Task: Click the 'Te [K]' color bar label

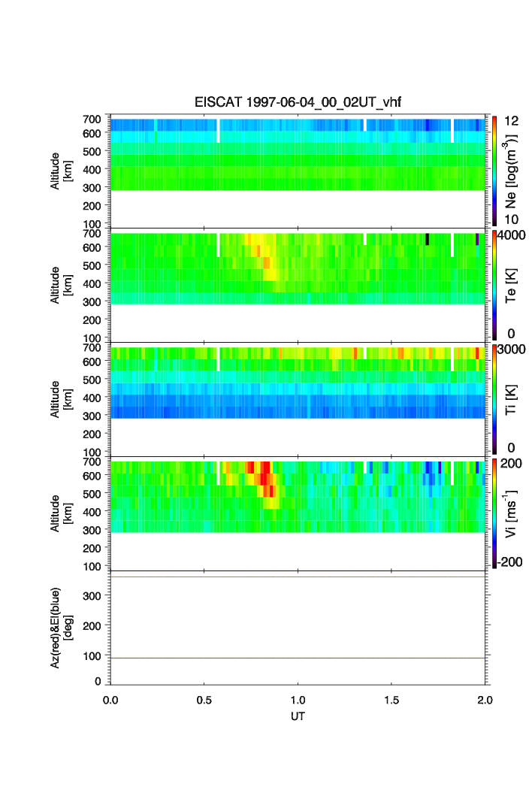Action: pos(511,286)
